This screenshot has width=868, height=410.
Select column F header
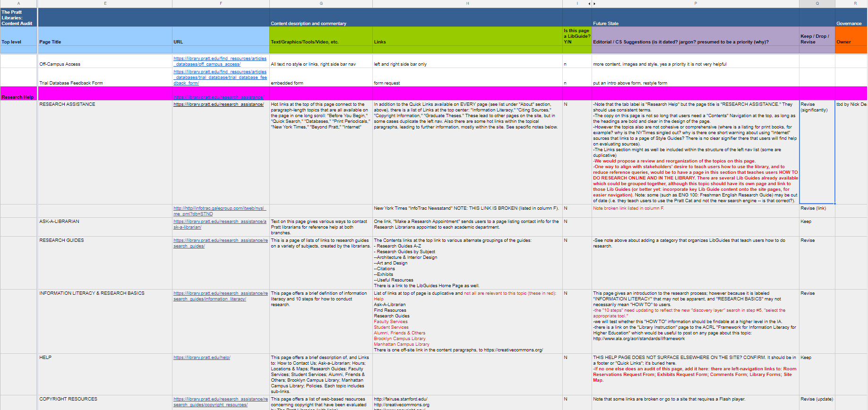pyautogui.click(x=221, y=3)
